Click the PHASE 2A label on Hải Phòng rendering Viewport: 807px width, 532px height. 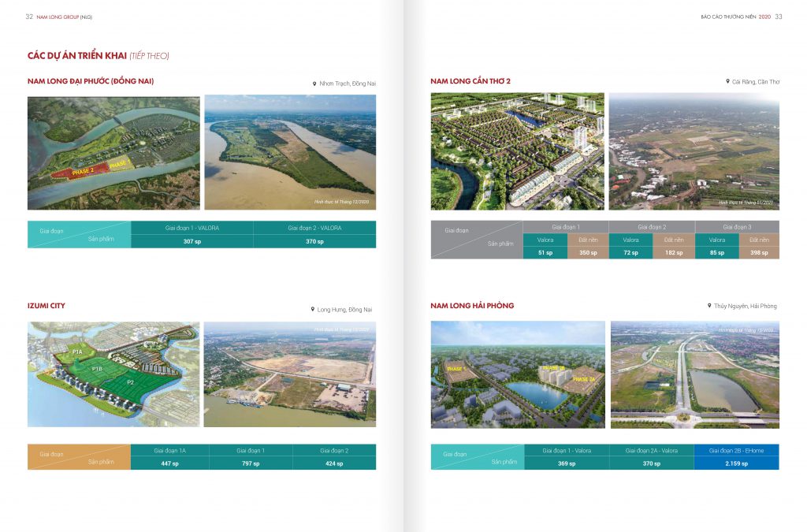(x=584, y=379)
